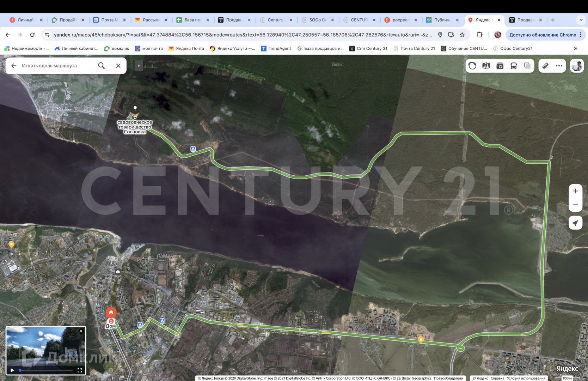588x381 pixels.
Task: Zoom out the map with minus button
Action: pos(575,205)
